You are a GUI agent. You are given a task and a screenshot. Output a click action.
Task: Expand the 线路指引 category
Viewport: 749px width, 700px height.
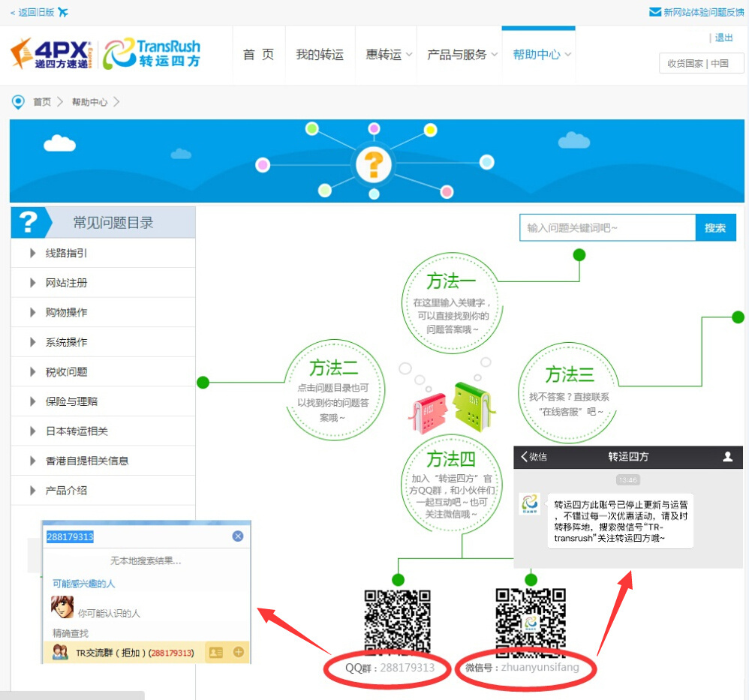[103, 253]
